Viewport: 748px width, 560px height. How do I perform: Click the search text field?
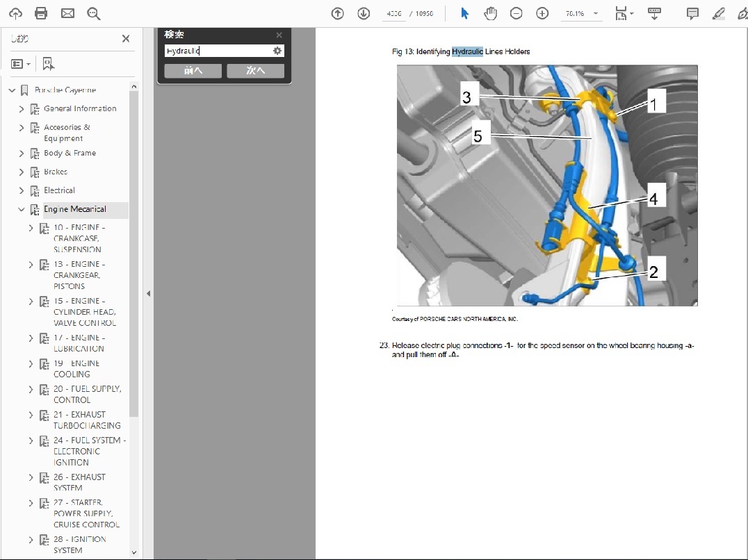[218, 51]
